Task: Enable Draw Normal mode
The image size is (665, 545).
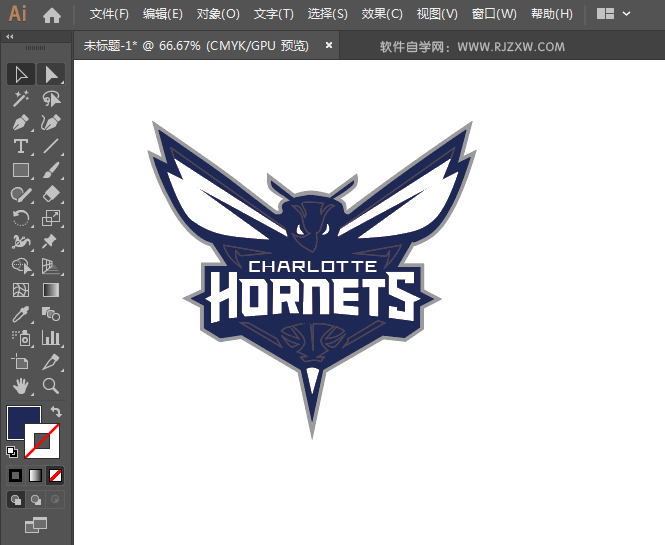Action: pos(16,500)
